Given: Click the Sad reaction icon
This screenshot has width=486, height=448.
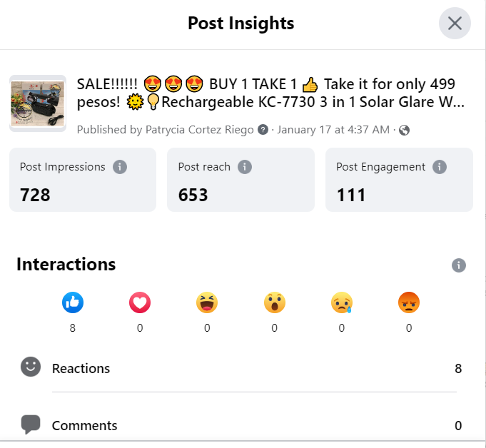Looking at the screenshot, I should (342, 303).
